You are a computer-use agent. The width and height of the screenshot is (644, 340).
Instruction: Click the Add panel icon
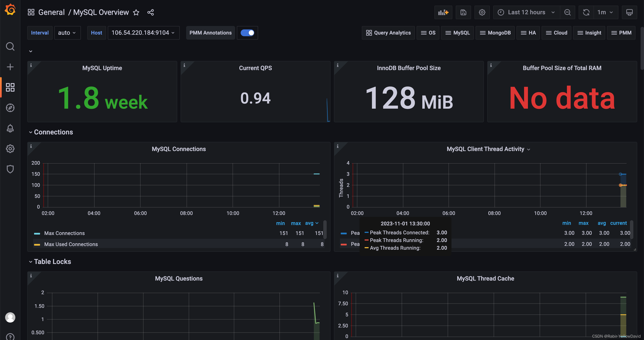pyautogui.click(x=443, y=12)
